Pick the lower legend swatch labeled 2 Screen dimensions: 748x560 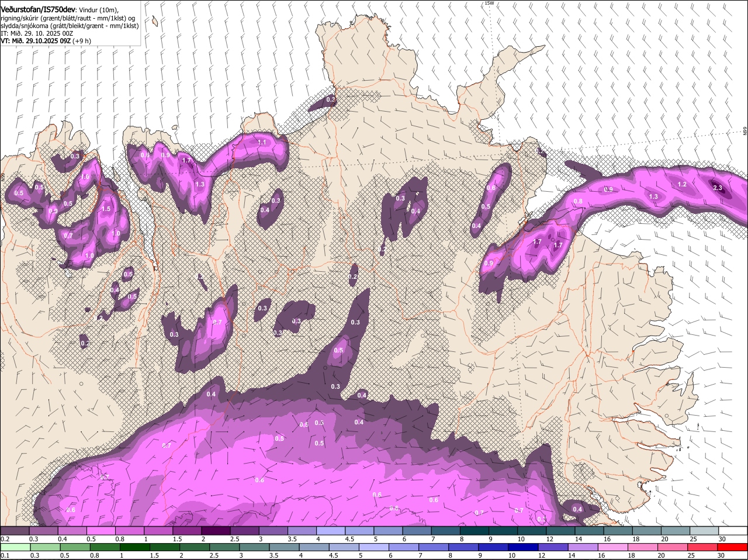[x=194, y=547]
